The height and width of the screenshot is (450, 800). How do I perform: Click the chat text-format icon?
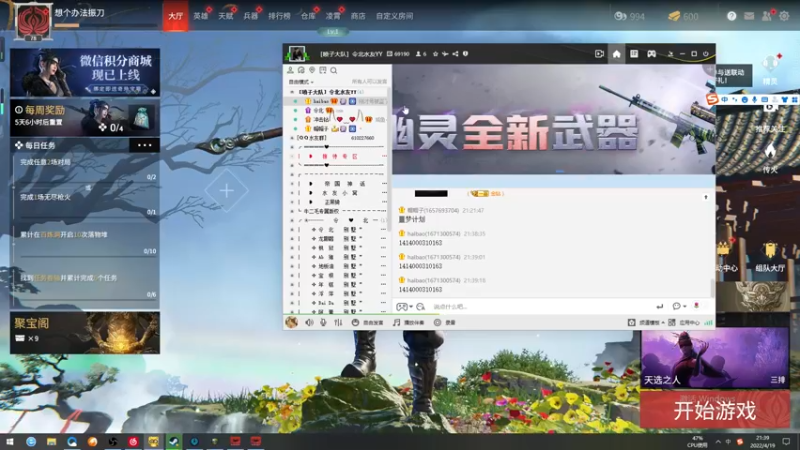pyautogui.click(x=420, y=307)
